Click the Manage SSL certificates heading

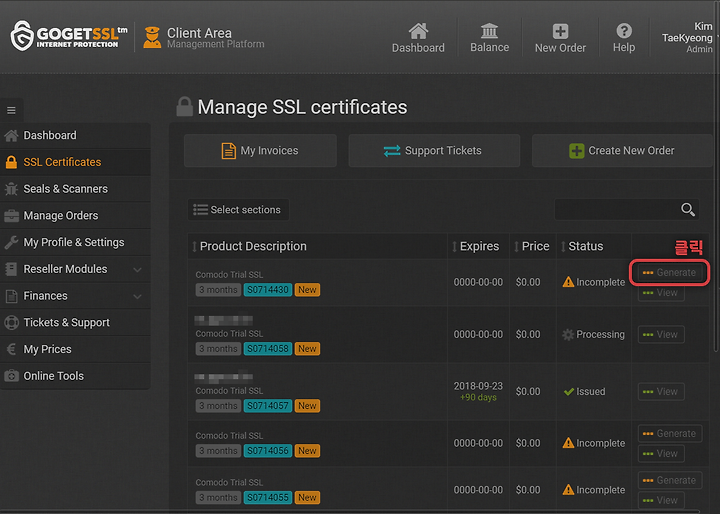coord(302,107)
